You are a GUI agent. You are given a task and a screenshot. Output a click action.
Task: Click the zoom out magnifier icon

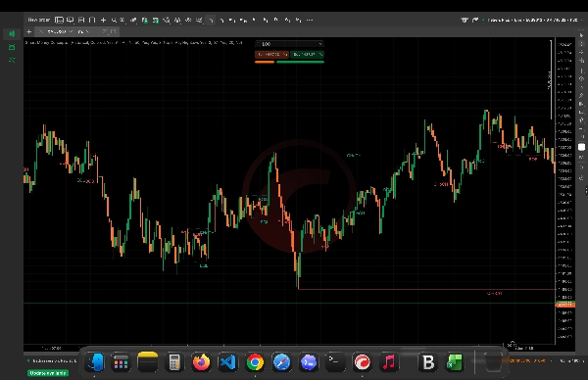coord(122,21)
